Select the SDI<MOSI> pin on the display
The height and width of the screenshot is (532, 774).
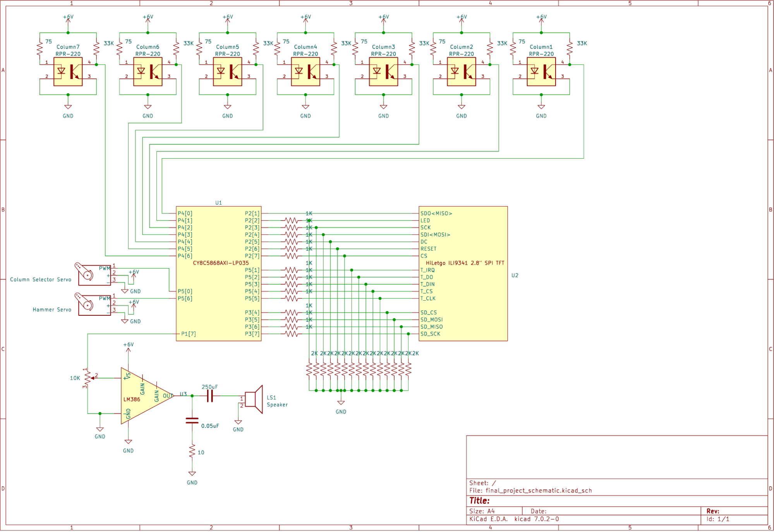point(435,234)
